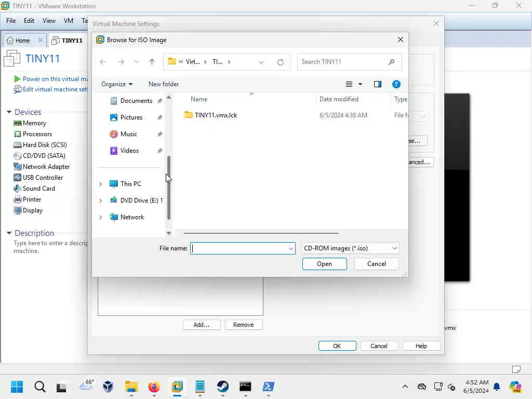This screenshot has height=399, width=532.
Task: Change view with the list view icon
Action: point(349,84)
